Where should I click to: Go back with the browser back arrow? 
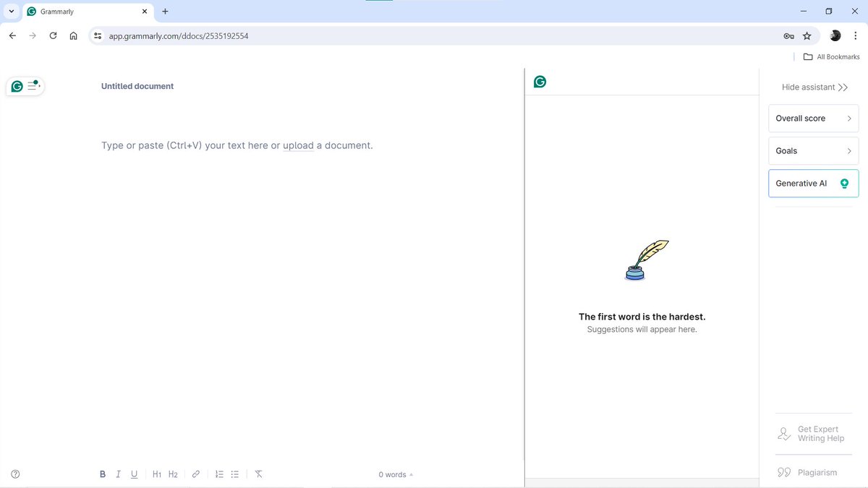pos(12,35)
